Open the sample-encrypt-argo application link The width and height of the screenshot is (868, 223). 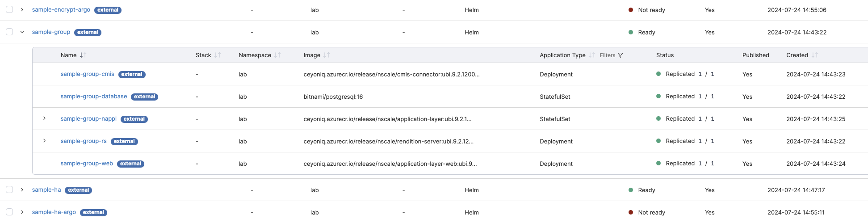tap(61, 9)
